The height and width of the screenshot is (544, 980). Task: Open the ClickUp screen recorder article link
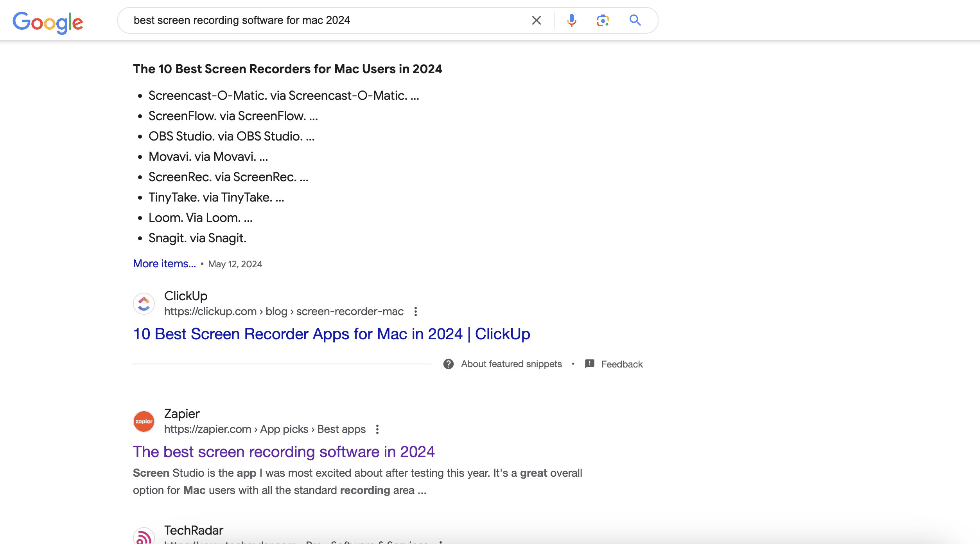[x=331, y=333]
